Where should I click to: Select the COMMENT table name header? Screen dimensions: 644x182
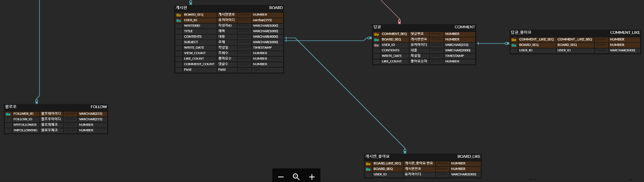[464, 27]
